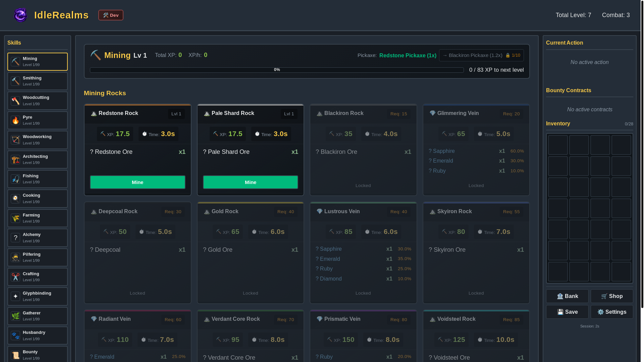The image size is (644, 362).
Task: Select the Bounty scroll skill icon
Action: (15, 355)
